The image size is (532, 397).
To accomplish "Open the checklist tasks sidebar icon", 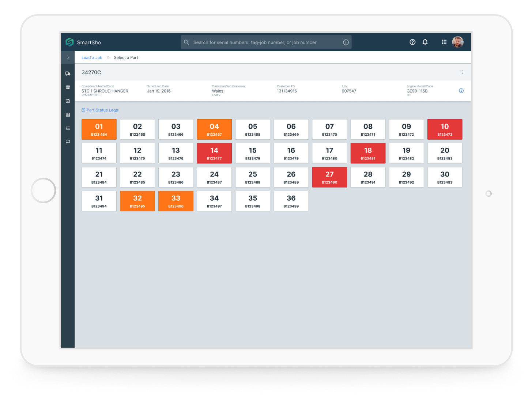I will point(68,128).
